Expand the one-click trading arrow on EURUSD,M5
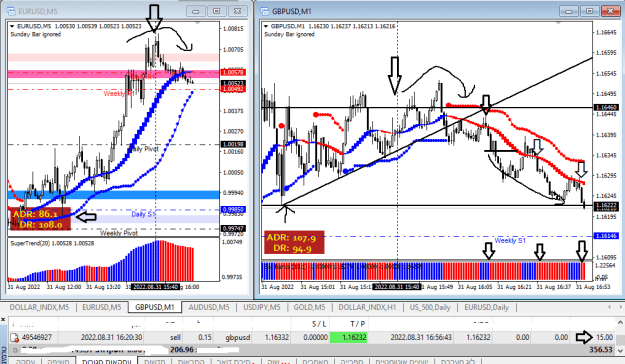The width and height of the screenshot is (625, 364). pyautogui.click(x=12, y=26)
